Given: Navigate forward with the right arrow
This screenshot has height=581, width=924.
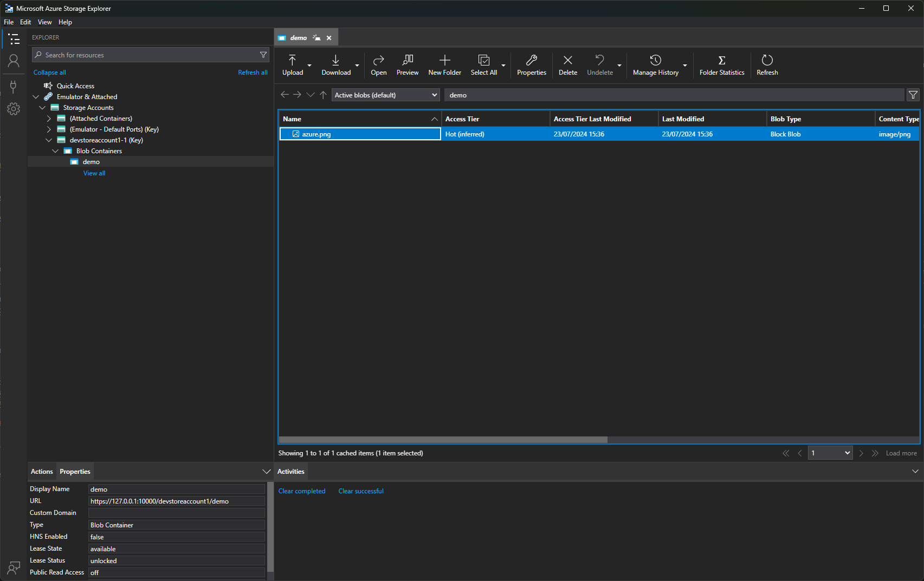Looking at the screenshot, I should [298, 95].
